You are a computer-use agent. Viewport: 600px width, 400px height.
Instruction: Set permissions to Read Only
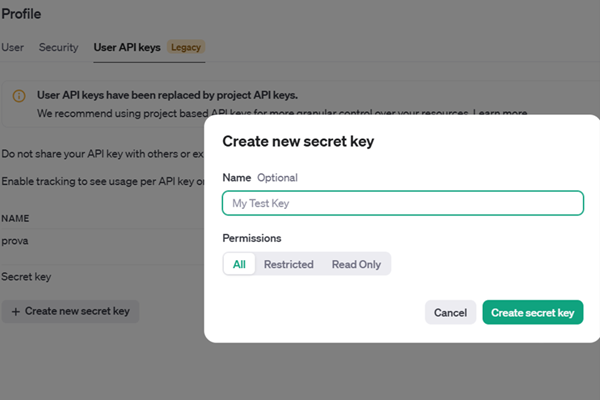pyautogui.click(x=356, y=264)
